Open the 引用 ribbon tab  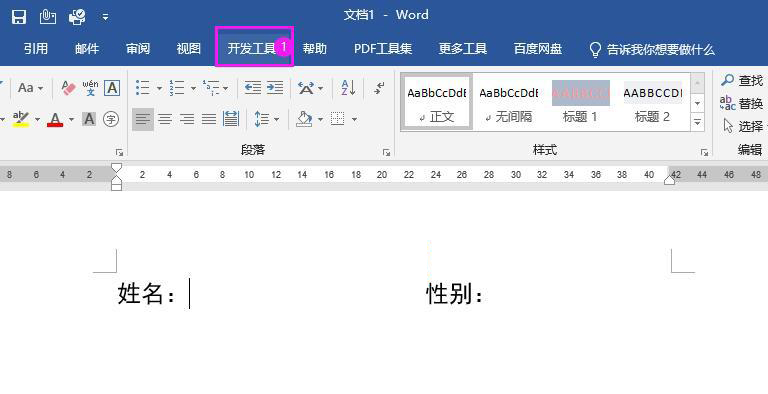click(x=36, y=49)
